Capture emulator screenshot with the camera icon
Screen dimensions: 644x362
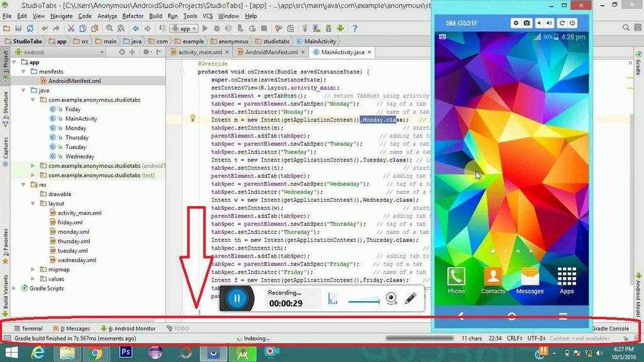(x=527, y=23)
